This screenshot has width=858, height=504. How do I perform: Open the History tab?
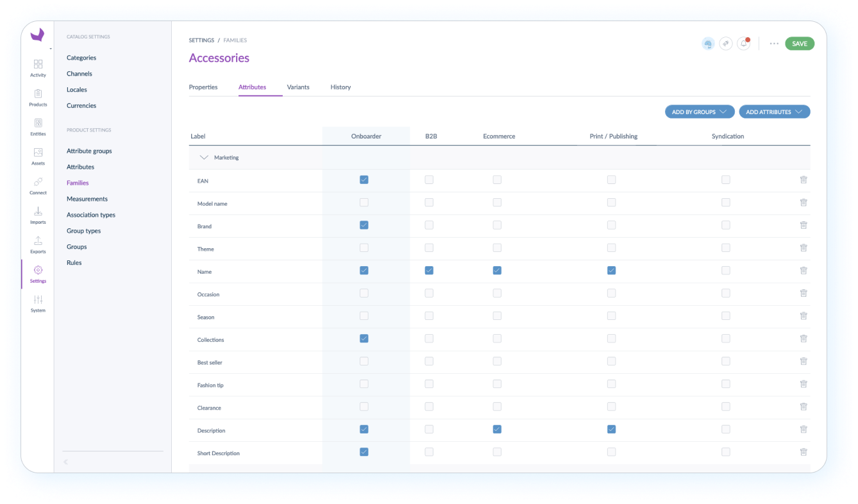pos(341,87)
